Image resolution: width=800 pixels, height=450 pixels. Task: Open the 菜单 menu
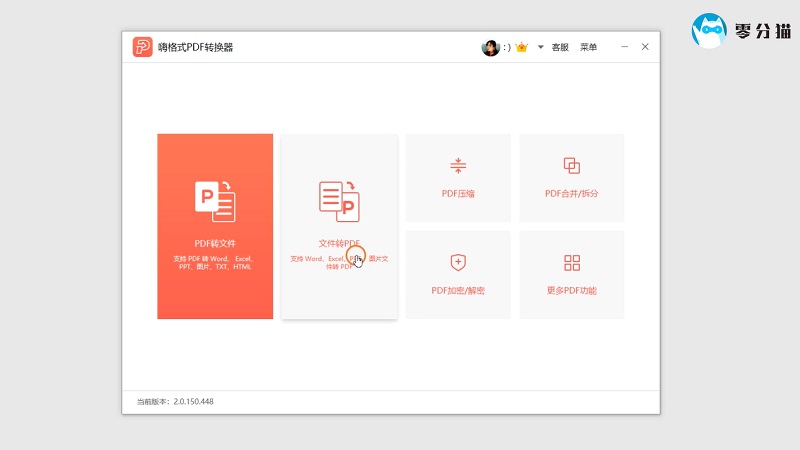(x=588, y=47)
